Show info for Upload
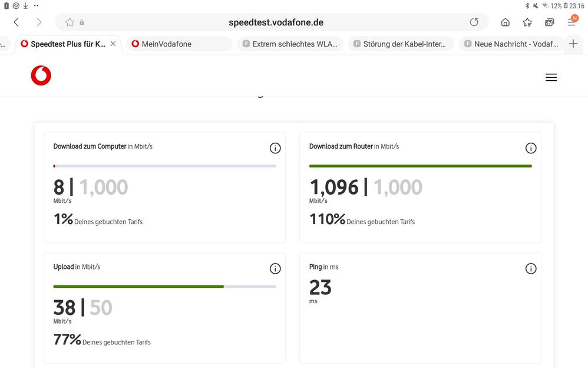The image size is (588, 368). click(x=275, y=268)
